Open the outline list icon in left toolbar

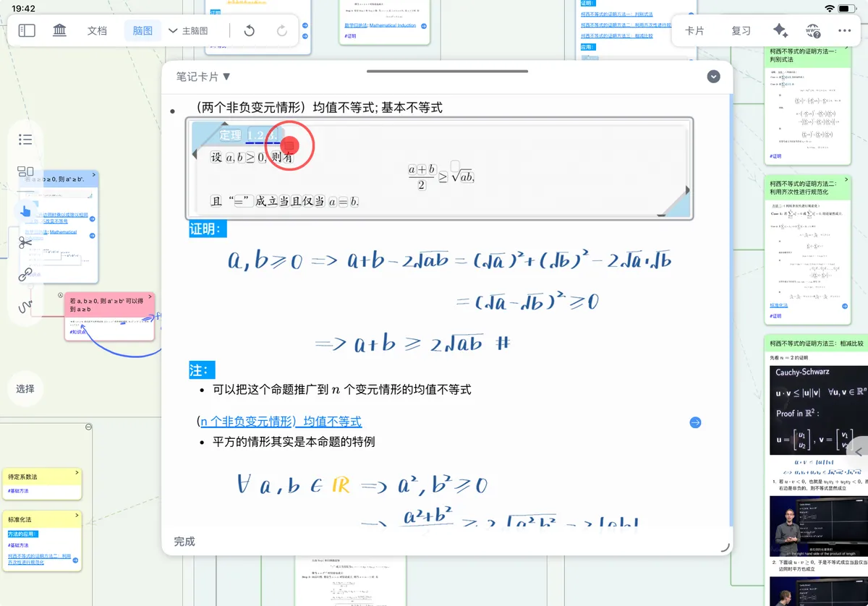25,140
